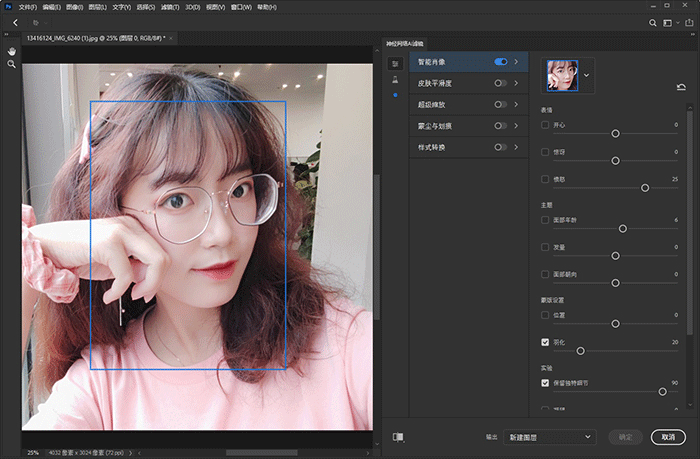Open the 图像 menu
The height and width of the screenshot is (459, 700).
73,6
